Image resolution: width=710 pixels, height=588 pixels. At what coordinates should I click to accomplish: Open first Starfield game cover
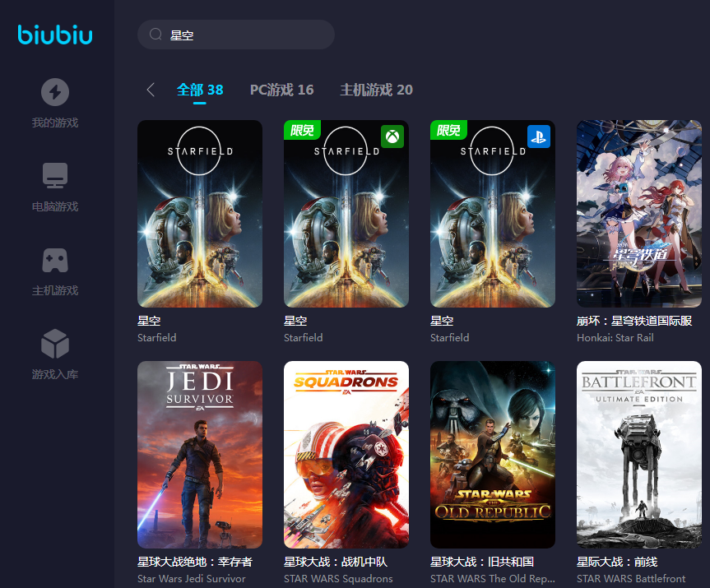[x=200, y=214]
